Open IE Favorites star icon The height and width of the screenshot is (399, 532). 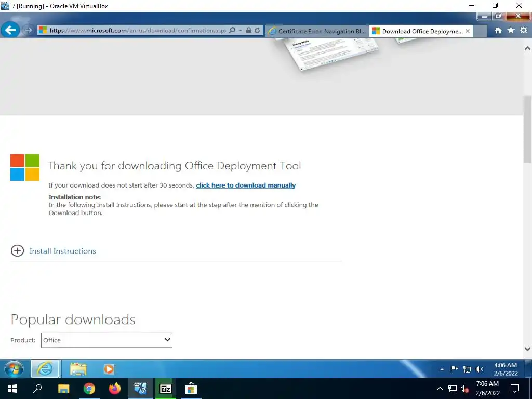[511, 31]
